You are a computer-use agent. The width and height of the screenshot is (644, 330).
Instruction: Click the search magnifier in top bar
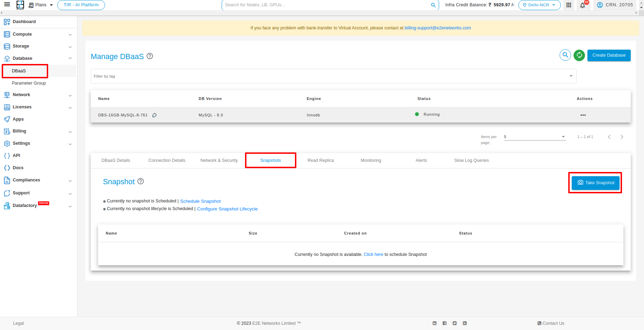pos(433,5)
